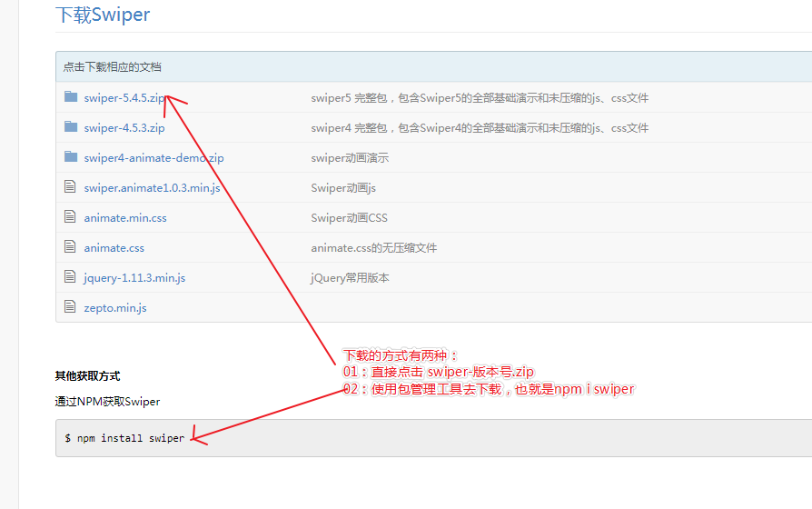
Task: Click the 下载Swiper page heading
Action: pos(103,15)
